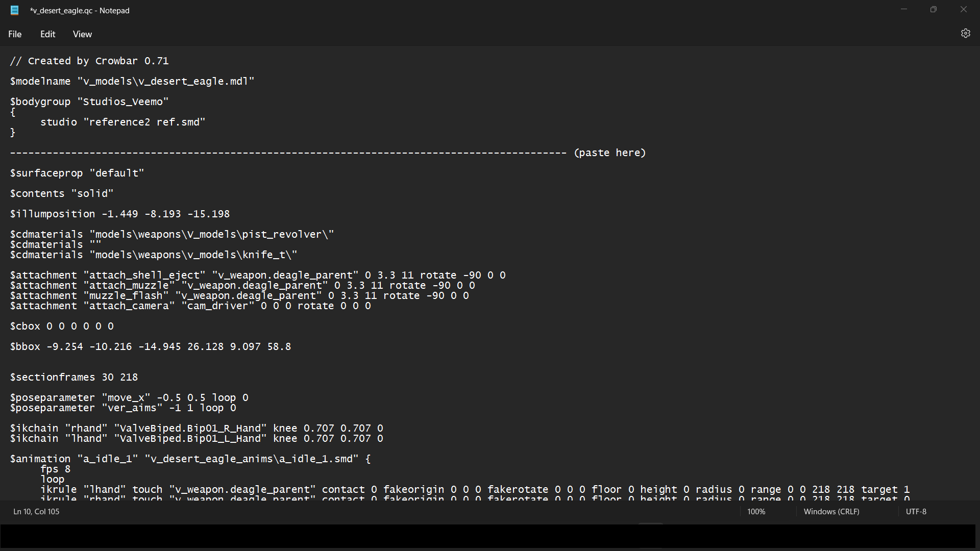Close the v_desert_eagle.qc Notepad window
980x551 pixels.
coord(963,10)
